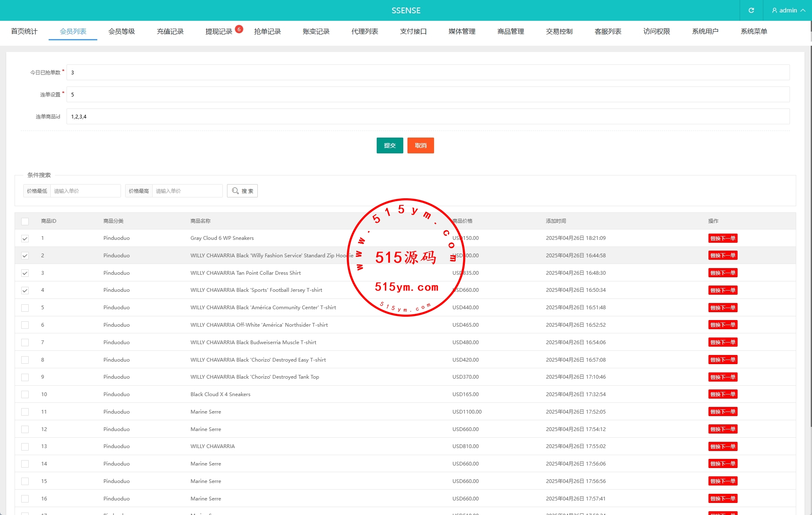
Task: Focus the 连单商品id input field
Action: tap(428, 116)
